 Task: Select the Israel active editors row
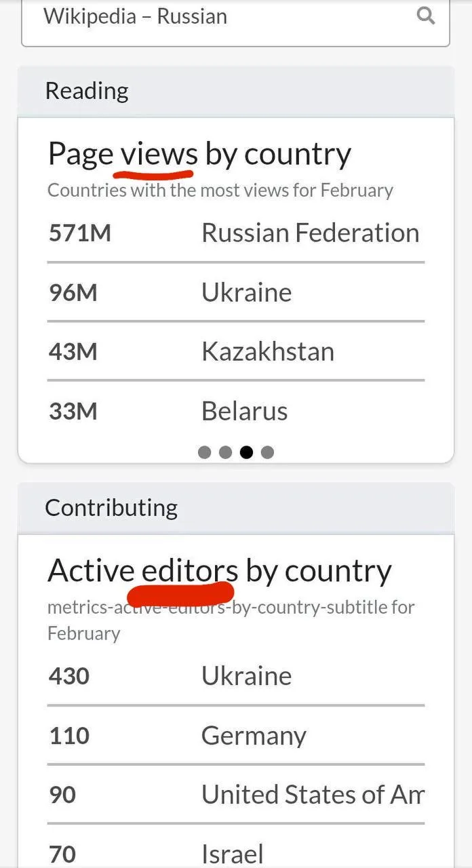click(236, 853)
